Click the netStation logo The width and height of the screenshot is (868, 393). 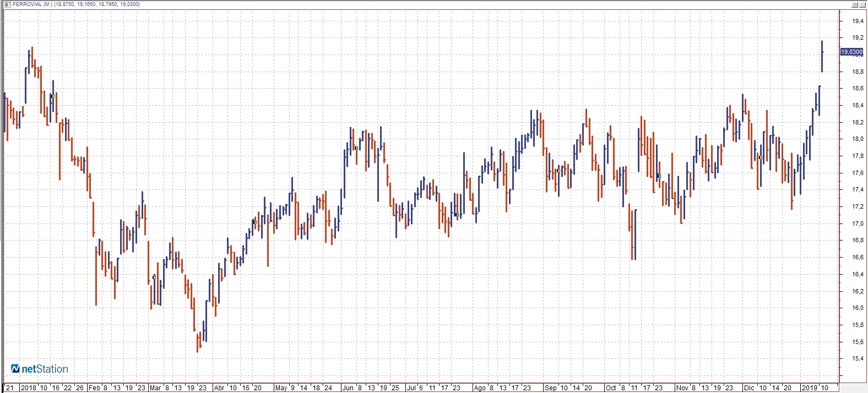40,369
